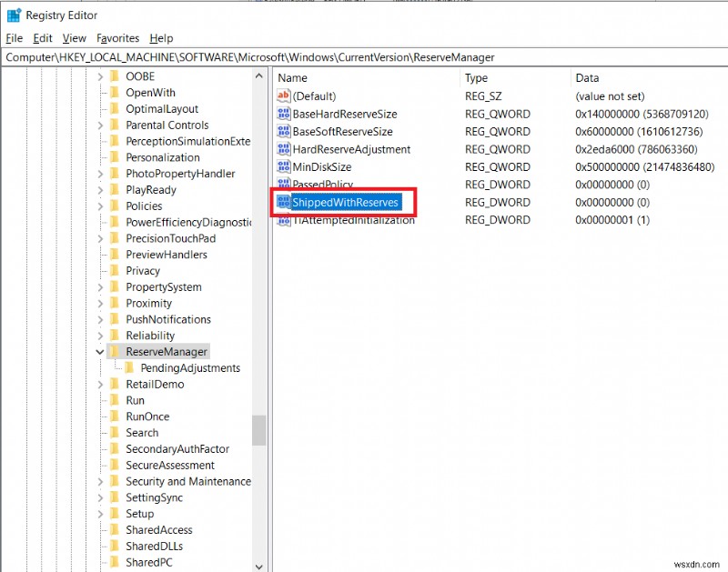Open the View menu
The image size is (728, 572).
74,38
